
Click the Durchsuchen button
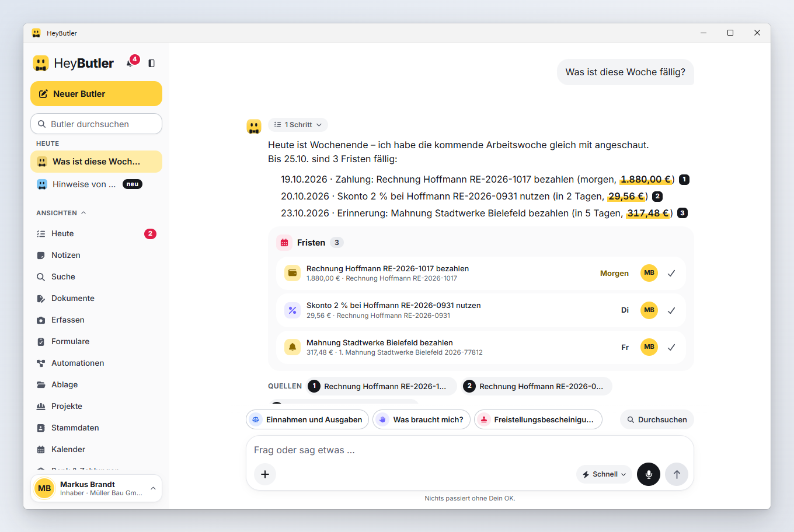[x=657, y=419]
